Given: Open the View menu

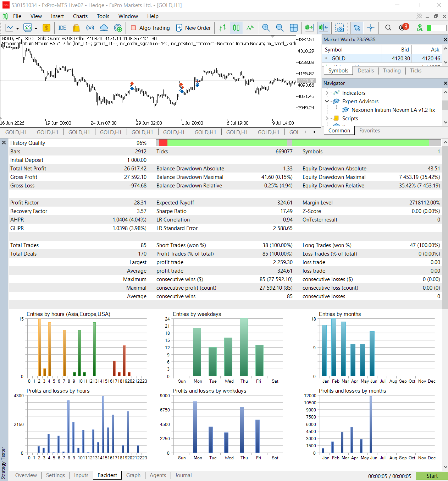Looking at the screenshot, I should coord(36,16).
